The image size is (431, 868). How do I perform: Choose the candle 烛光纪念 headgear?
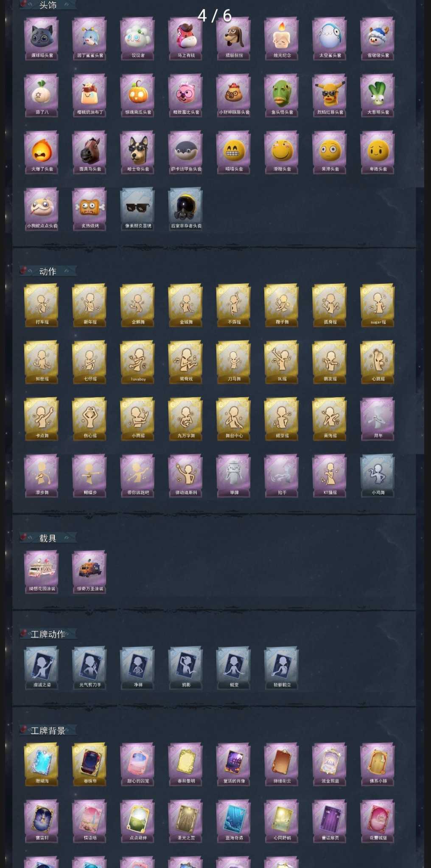[x=282, y=38]
